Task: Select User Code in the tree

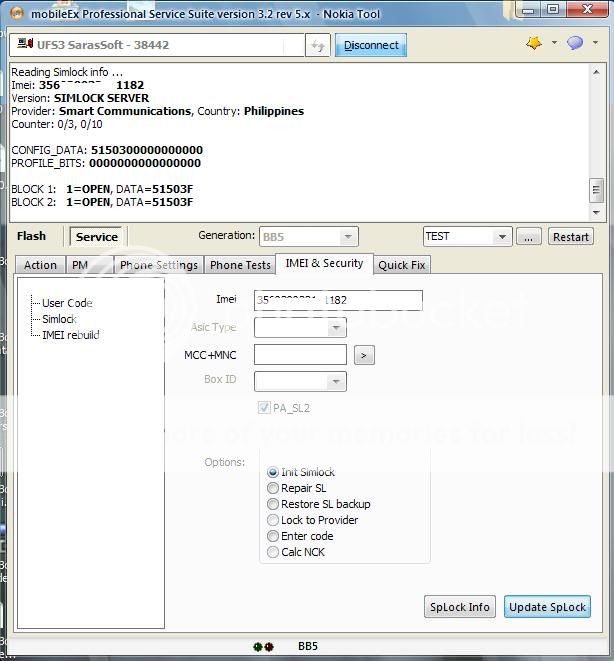Action: 67,303
